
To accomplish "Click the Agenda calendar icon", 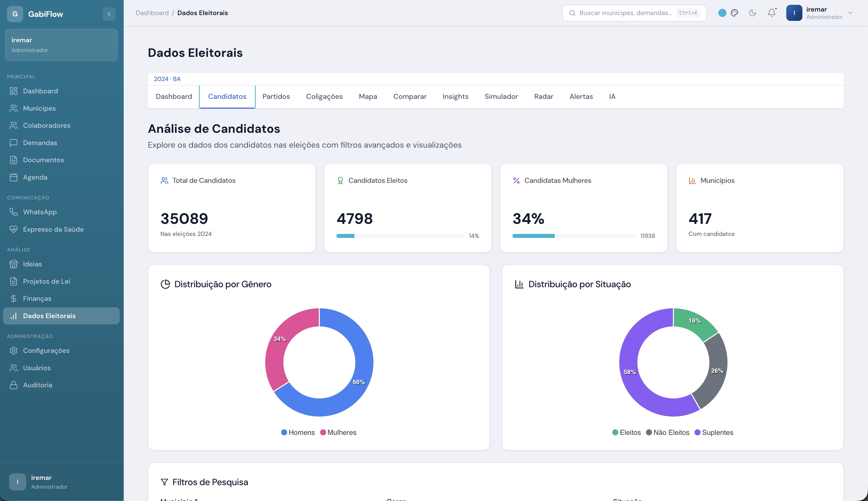I will [13, 177].
